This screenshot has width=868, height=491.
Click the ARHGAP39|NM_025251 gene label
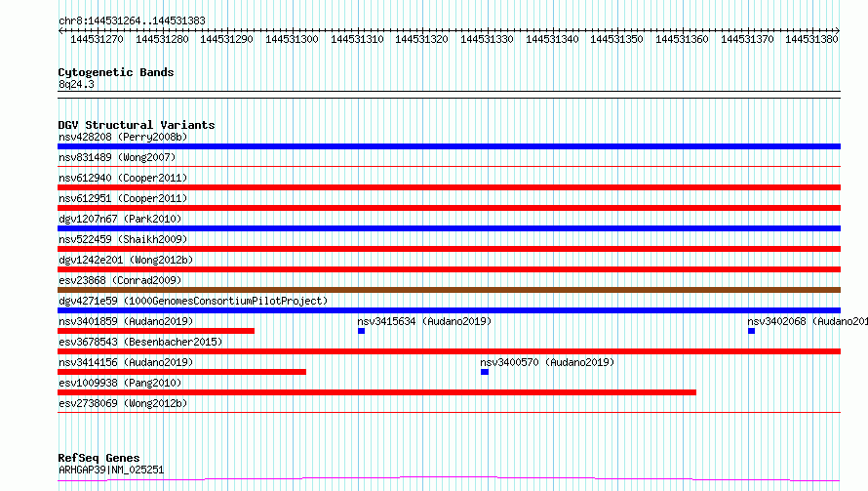pos(111,470)
